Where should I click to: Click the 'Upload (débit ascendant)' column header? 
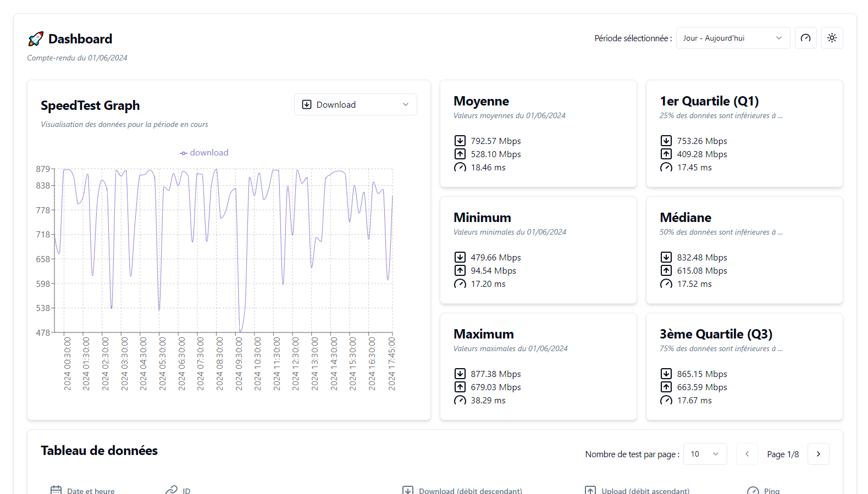coord(645,491)
